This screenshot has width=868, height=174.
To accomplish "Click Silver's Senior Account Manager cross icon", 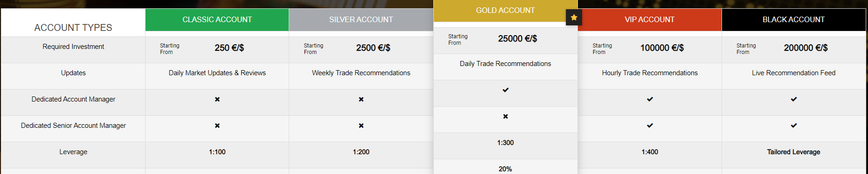I will 361,126.
